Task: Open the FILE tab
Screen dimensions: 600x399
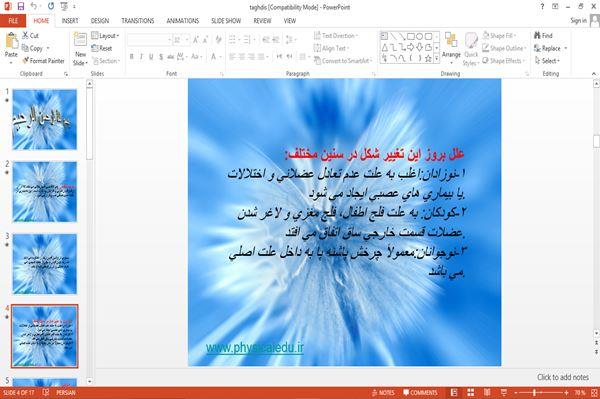Action: pyautogui.click(x=13, y=21)
